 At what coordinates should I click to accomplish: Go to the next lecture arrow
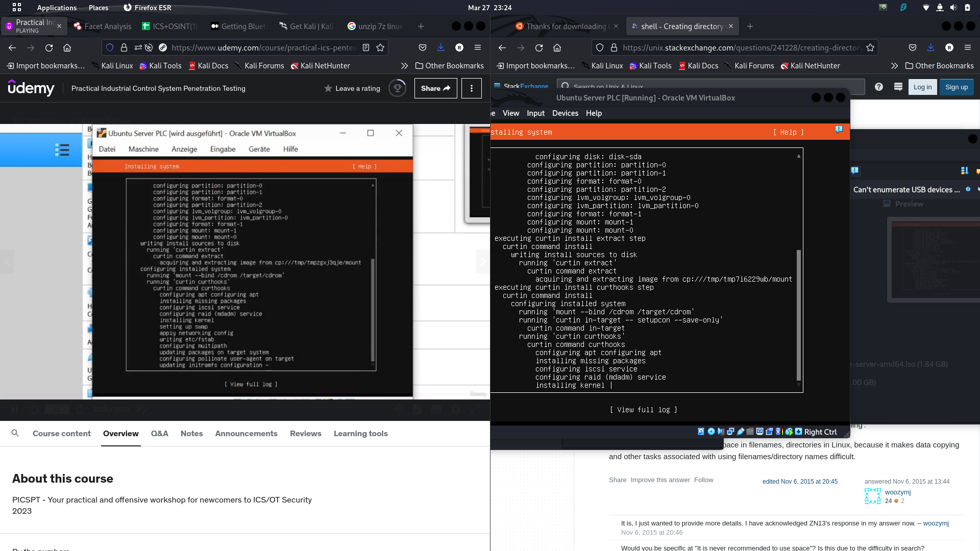(483, 262)
